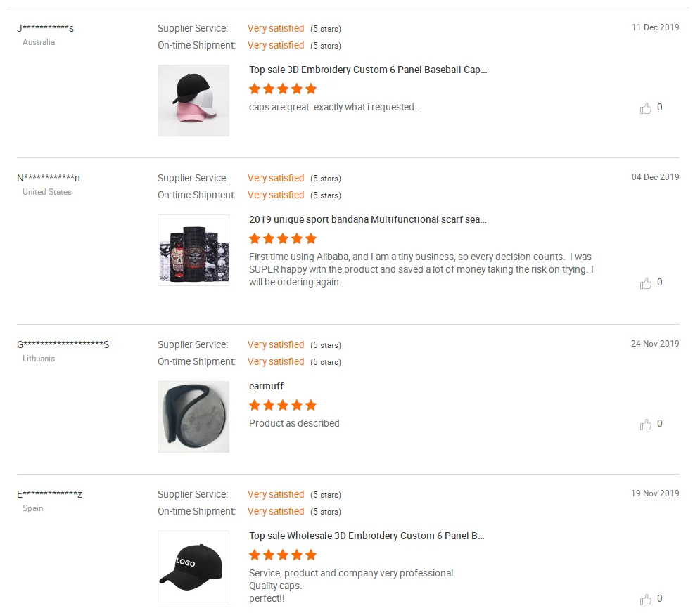Screen dimensions: 700x613
Task: View the gray earmuff product photo
Action: tap(193, 417)
